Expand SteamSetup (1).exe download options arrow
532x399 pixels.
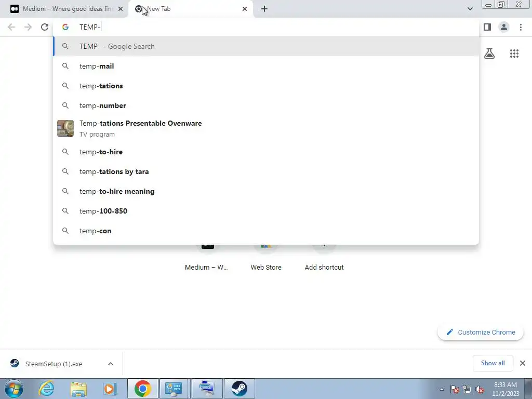[x=111, y=364]
